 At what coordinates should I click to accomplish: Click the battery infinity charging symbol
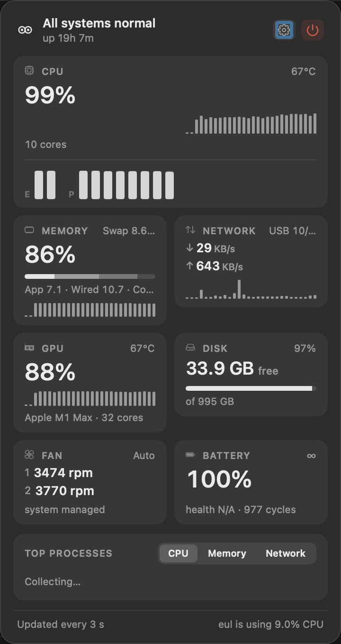point(311,456)
